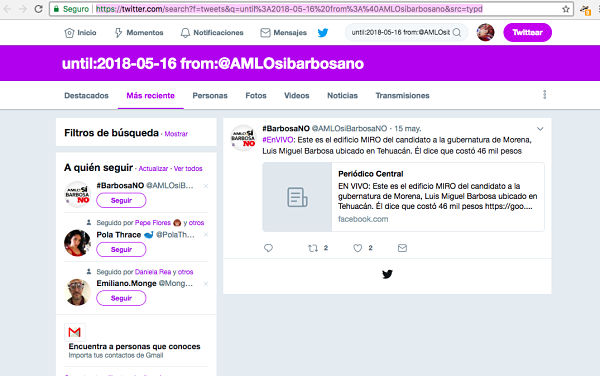Click the address bar URL
The image size is (600, 376).
pos(289,9)
